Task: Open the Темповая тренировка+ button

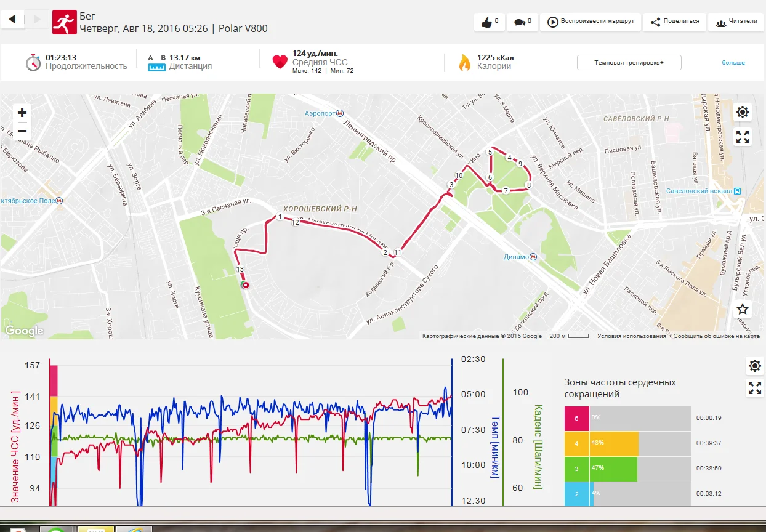Action: [x=629, y=63]
